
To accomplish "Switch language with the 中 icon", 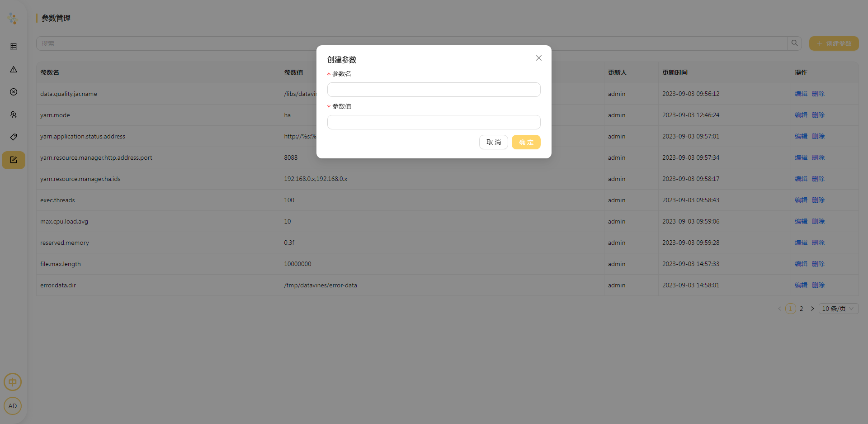I will tap(13, 382).
